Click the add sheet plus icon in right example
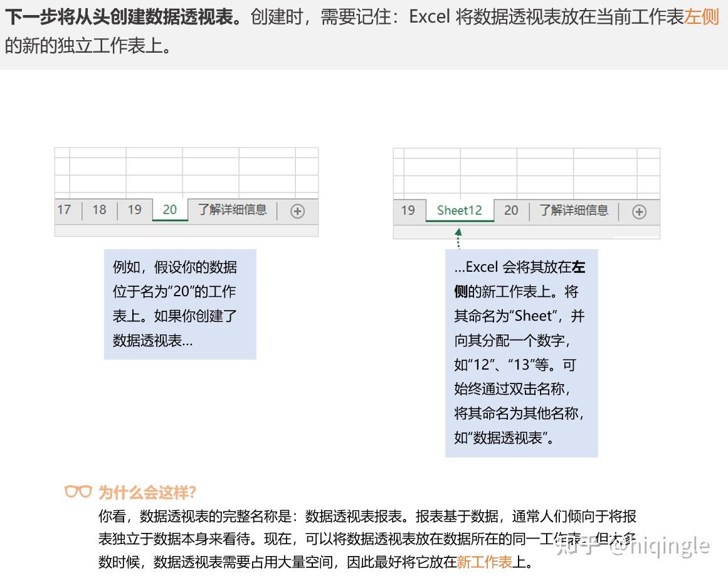This screenshot has height=578, width=728. pyautogui.click(x=640, y=212)
